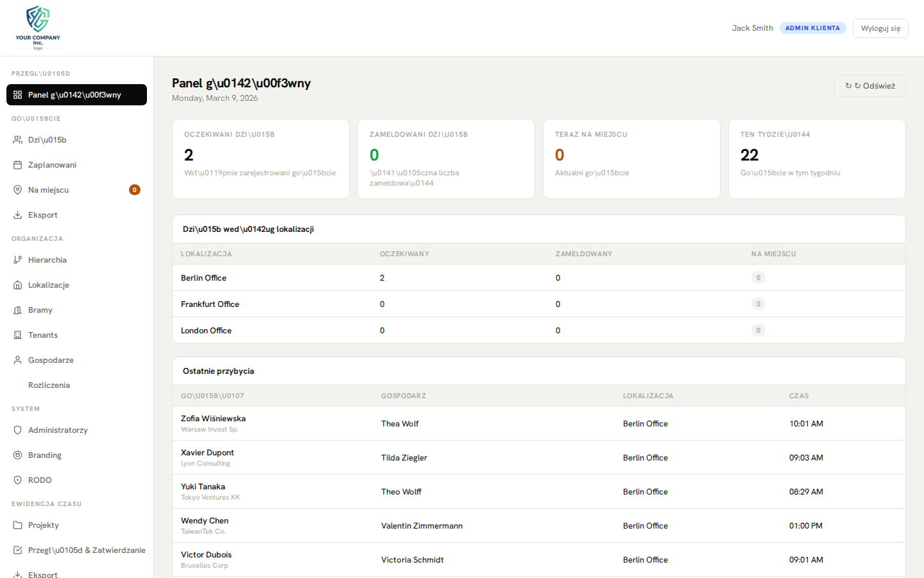This screenshot has width=924, height=578.
Task: Click the Oczekiwani dziś stat card
Action: click(261, 159)
